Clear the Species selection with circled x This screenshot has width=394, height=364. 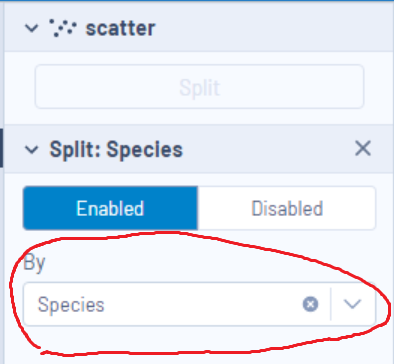point(310,304)
